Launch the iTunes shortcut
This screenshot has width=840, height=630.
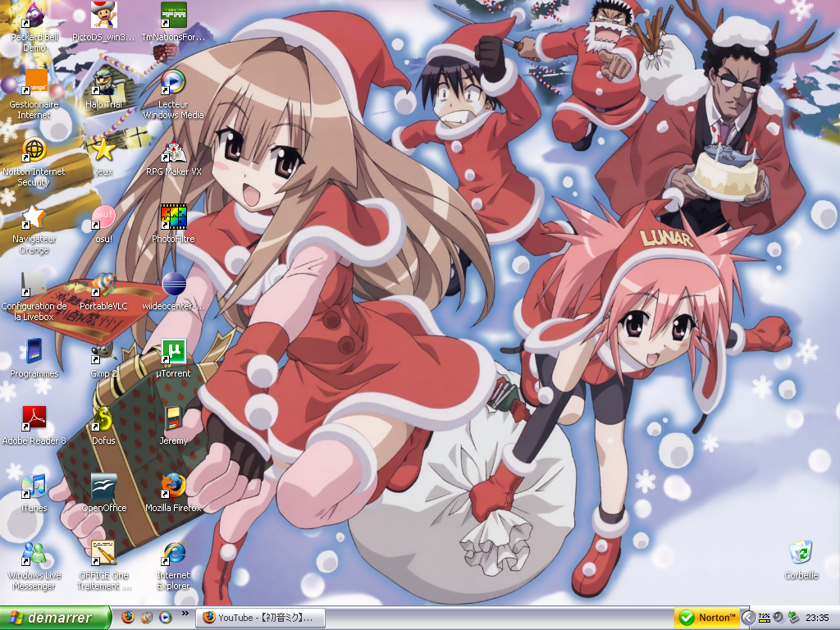coord(34,493)
